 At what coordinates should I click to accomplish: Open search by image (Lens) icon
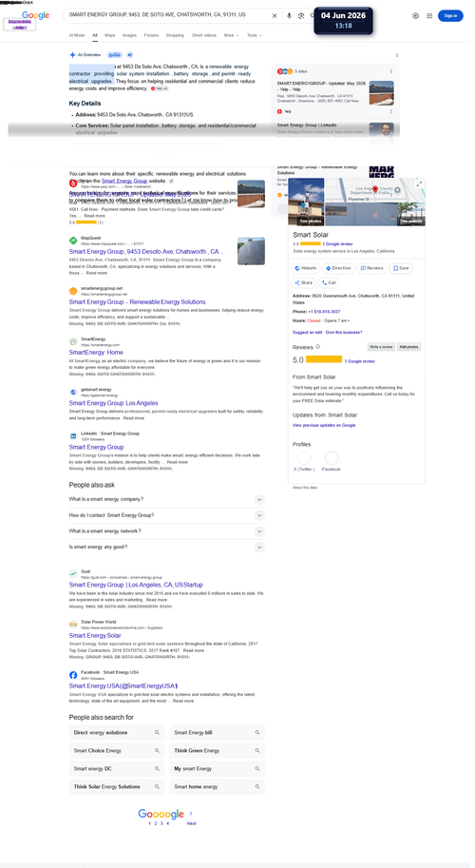[301, 16]
